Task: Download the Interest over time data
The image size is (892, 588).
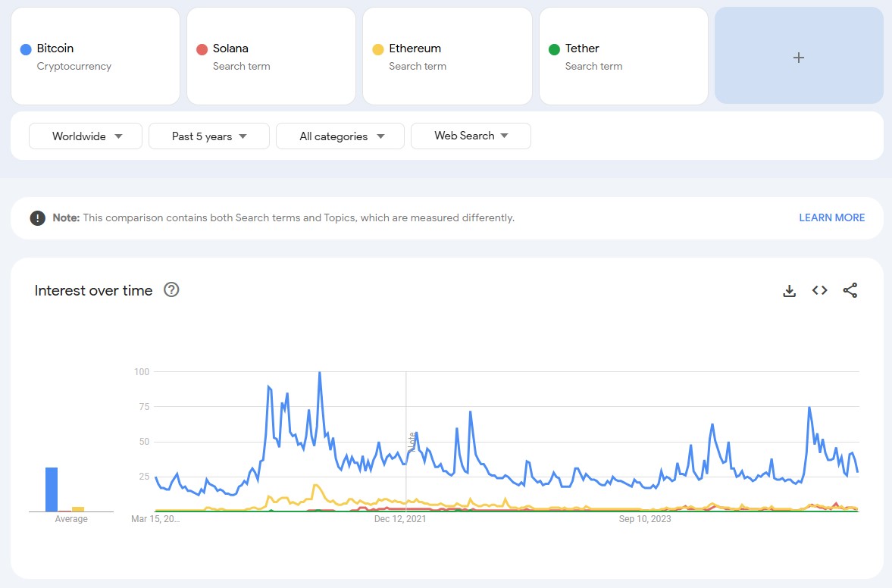Action: [x=789, y=291]
